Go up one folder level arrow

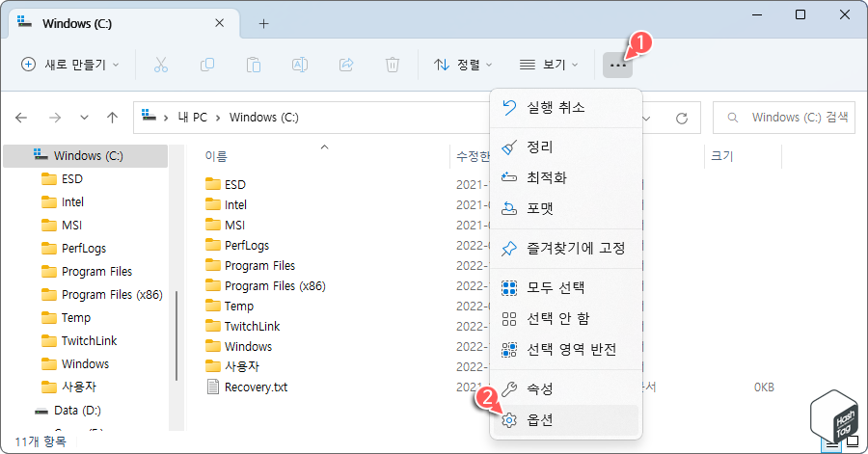click(x=113, y=118)
